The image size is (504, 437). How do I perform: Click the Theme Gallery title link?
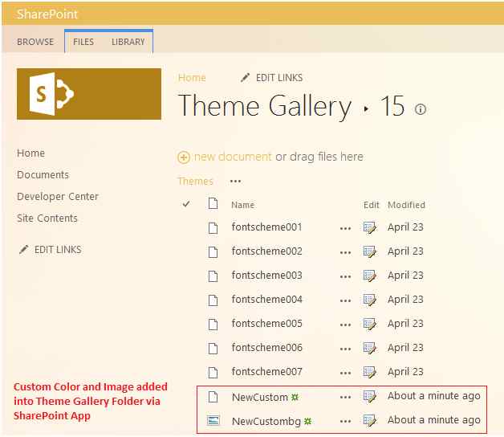265,106
